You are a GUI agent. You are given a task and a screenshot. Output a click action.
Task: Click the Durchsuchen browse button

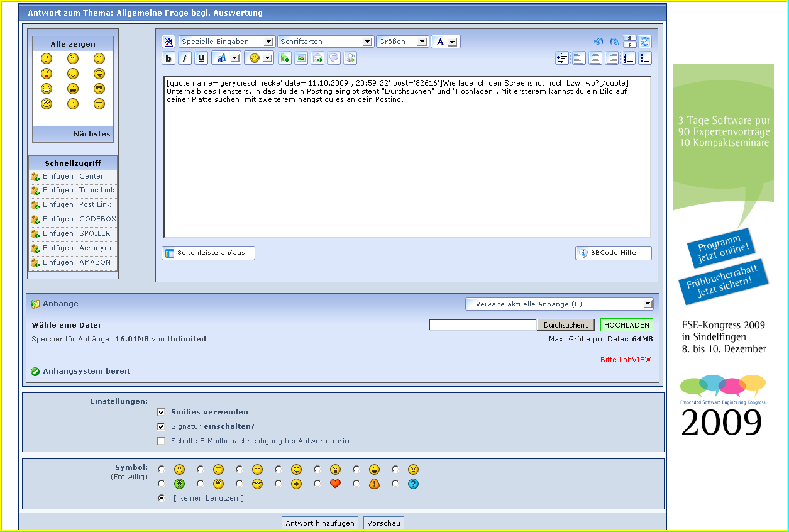point(565,325)
